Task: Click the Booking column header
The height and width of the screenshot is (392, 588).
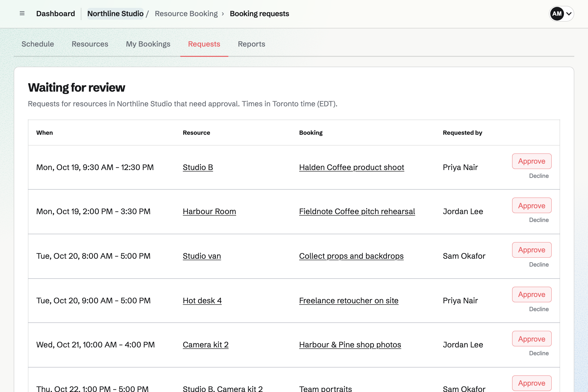Action: [311, 133]
